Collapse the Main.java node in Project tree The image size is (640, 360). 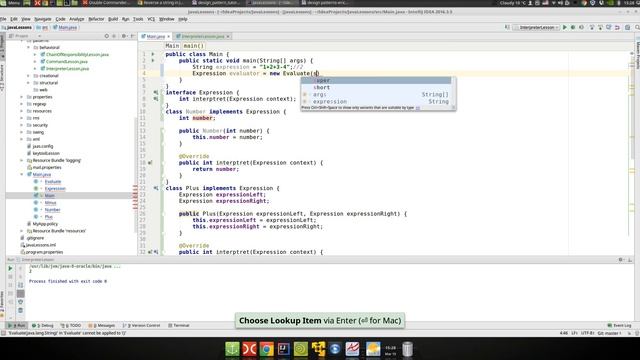pyautogui.click(x=22, y=174)
